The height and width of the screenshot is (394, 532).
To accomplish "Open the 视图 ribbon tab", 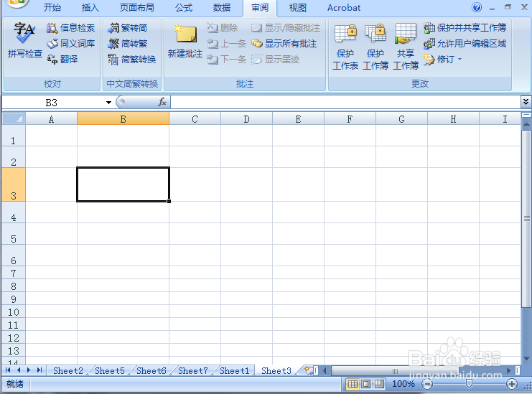I will pos(298,7).
